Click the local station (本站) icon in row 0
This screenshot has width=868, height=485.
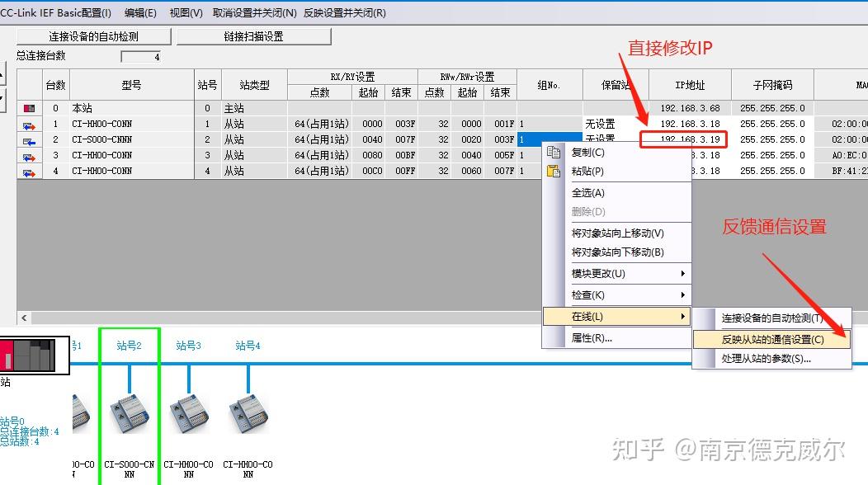pos(30,108)
